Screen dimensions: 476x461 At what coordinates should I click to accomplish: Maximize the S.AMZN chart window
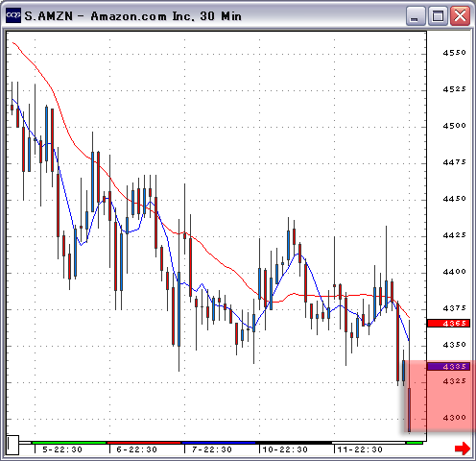[x=438, y=15]
